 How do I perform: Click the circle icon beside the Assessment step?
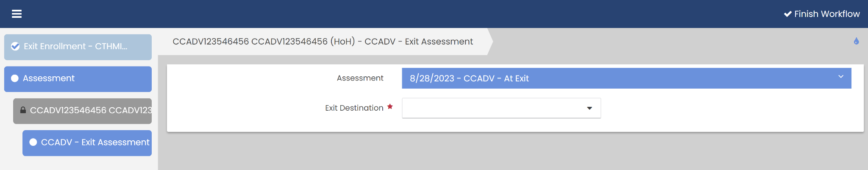15,78
